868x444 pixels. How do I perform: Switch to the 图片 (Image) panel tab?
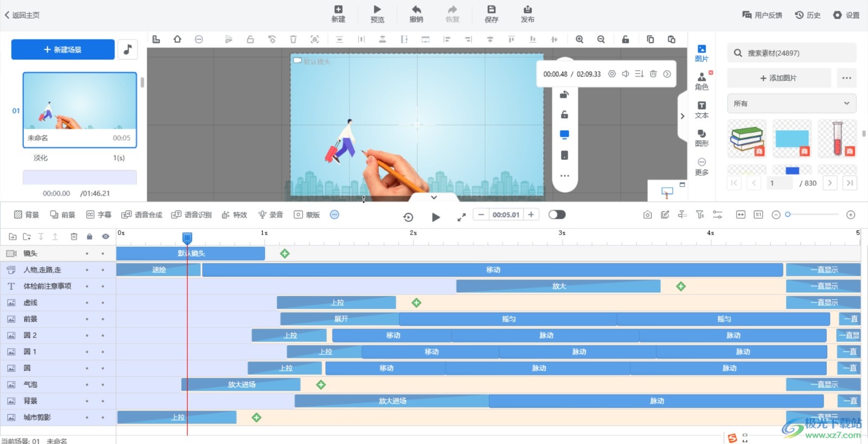pos(701,53)
